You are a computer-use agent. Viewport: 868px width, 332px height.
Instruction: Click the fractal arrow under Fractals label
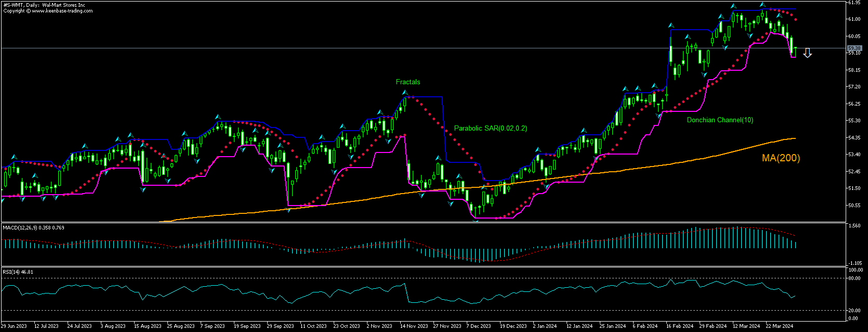[404, 92]
